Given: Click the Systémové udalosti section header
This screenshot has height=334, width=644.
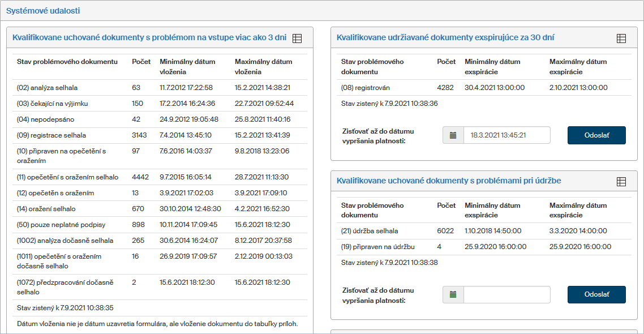Looking at the screenshot, I should [42, 11].
